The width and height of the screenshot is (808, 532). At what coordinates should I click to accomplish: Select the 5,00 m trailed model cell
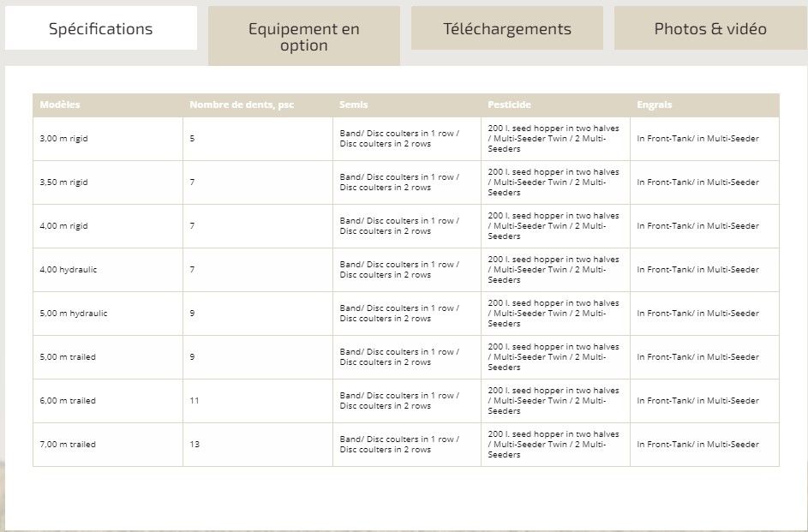tap(68, 357)
